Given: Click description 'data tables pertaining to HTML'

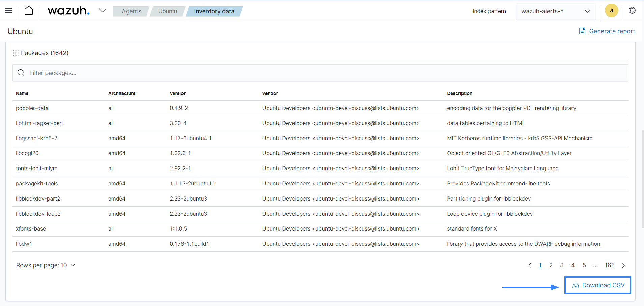Looking at the screenshot, I should click(486, 123).
